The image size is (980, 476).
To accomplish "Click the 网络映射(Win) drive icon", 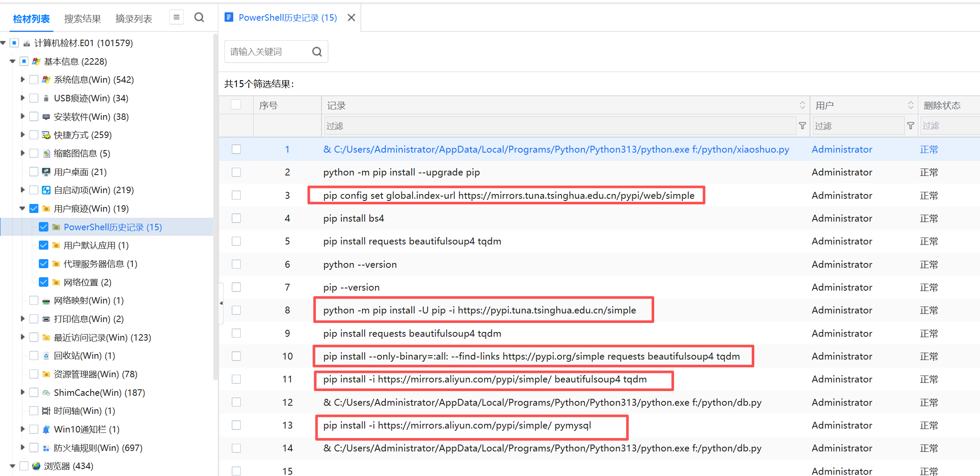I will [x=46, y=301].
